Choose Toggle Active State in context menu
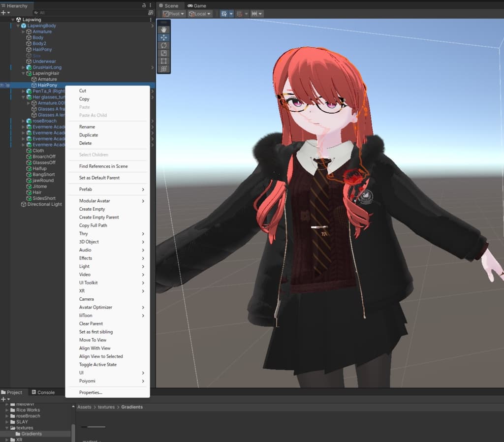The width and height of the screenshot is (504, 442). click(x=97, y=365)
